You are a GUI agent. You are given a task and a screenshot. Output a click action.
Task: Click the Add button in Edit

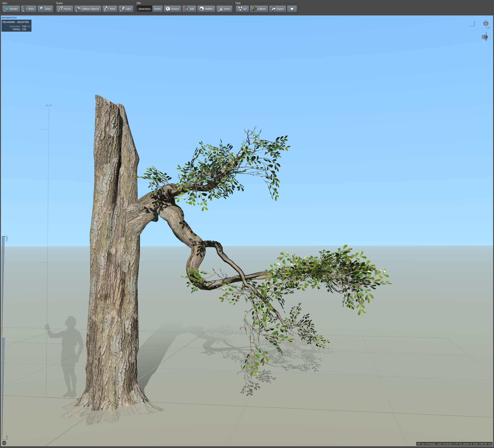click(189, 9)
